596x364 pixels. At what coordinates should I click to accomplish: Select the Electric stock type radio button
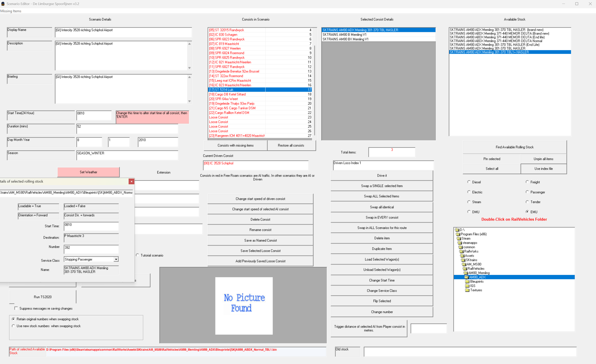469,192
